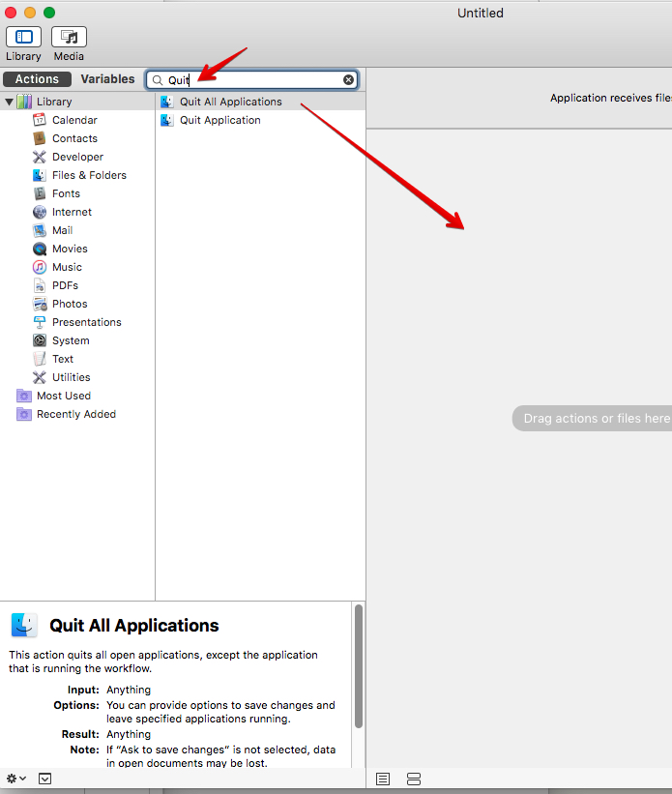Toggle the Library sidebar button in toolbar
This screenshot has width=672, height=794.
(23, 37)
